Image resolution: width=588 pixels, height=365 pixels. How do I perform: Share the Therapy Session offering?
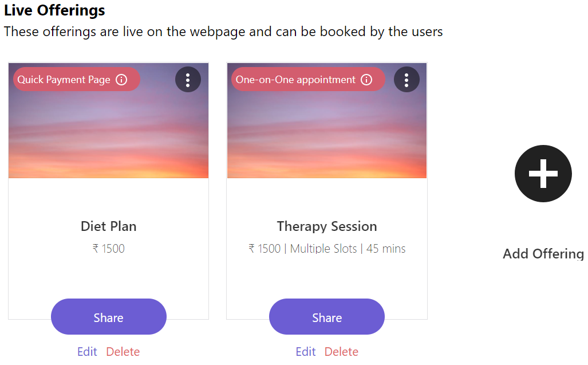point(327,317)
